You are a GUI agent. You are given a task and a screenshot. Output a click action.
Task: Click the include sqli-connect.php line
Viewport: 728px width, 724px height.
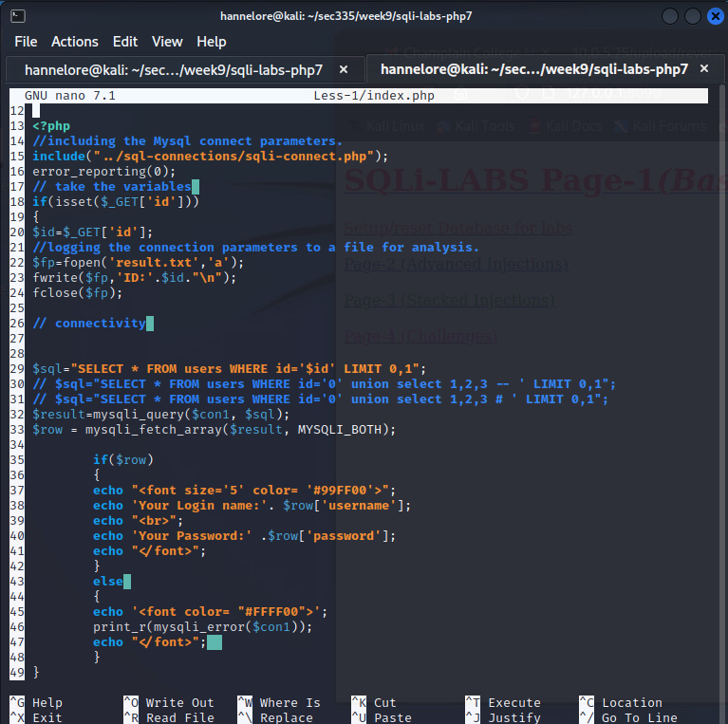coord(211,157)
